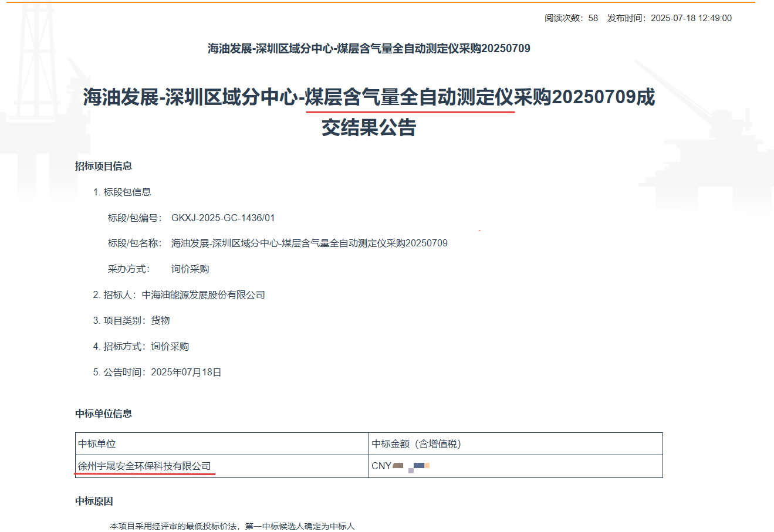Click the label '采办方式:'

pos(129,269)
